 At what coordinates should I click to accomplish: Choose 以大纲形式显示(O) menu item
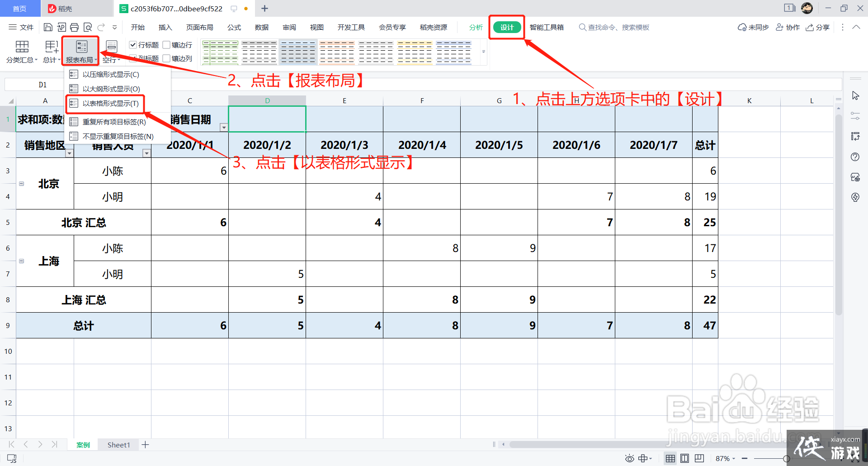(118, 89)
